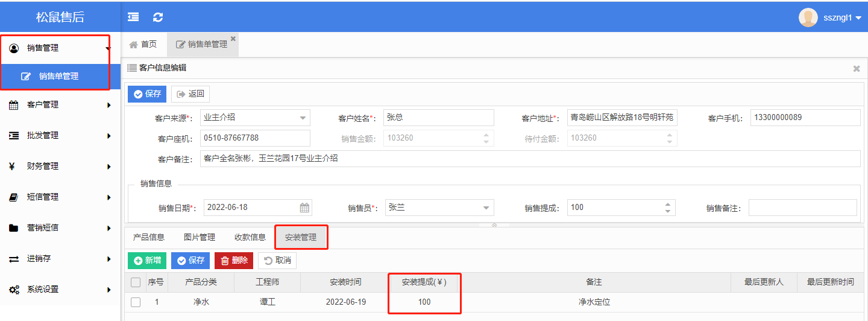Click the sszngl1 user avatar
The height and width of the screenshot is (321, 868).
[808, 17]
